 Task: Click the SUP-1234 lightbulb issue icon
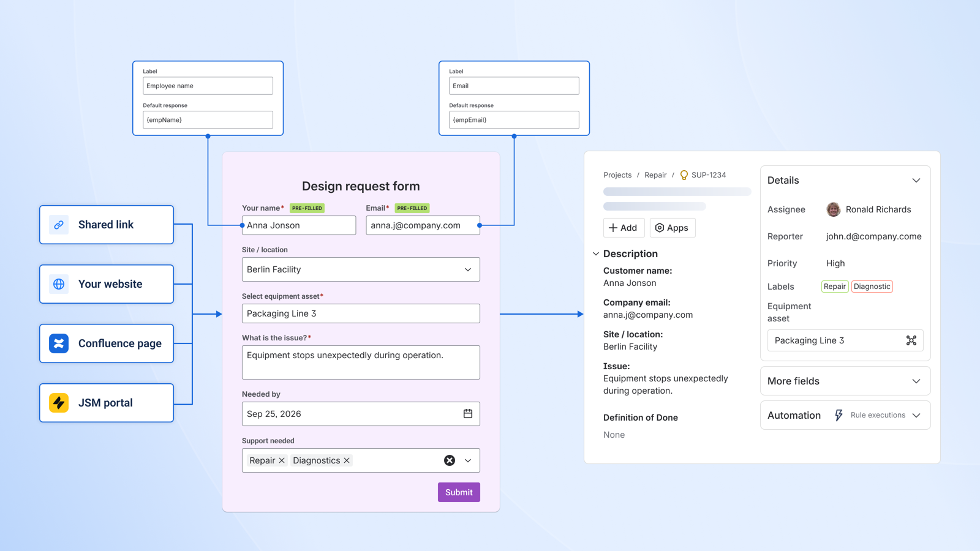pos(684,175)
